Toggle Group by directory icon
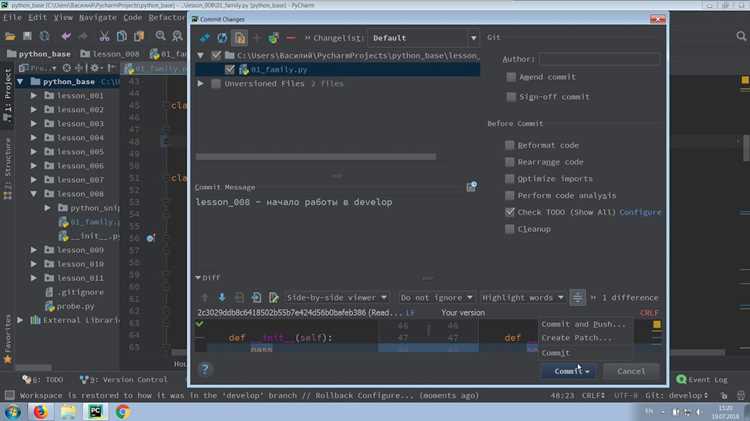The image size is (750, 421). pos(240,38)
